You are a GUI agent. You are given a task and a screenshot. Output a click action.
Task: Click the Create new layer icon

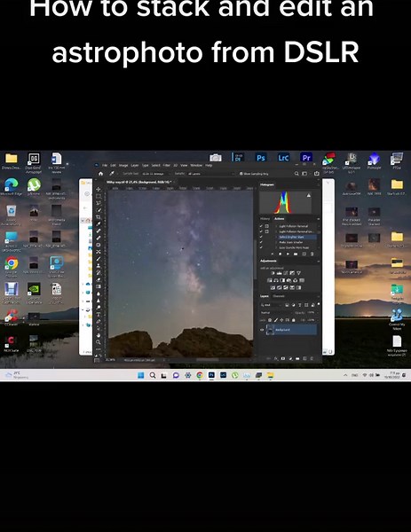[304, 358]
